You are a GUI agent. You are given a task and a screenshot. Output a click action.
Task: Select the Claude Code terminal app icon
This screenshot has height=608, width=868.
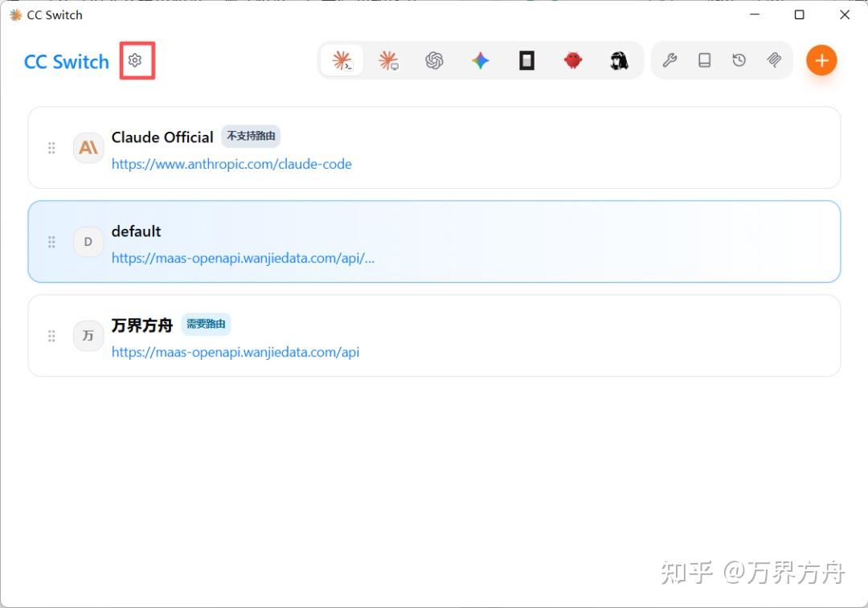[342, 60]
